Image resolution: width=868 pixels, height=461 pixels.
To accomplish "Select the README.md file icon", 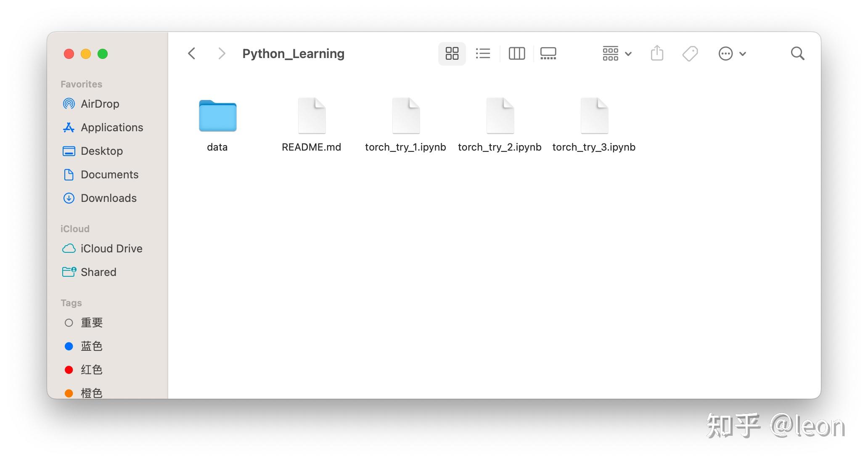I will click(x=312, y=116).
